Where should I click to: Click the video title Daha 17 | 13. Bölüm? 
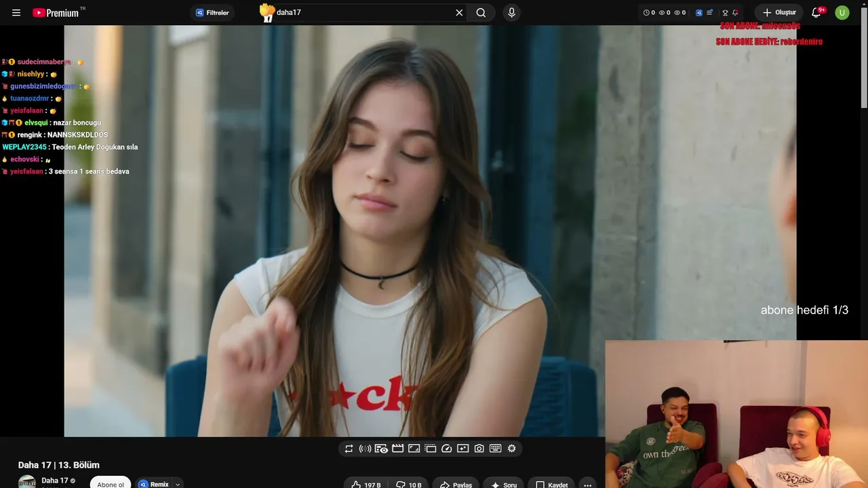59,465
